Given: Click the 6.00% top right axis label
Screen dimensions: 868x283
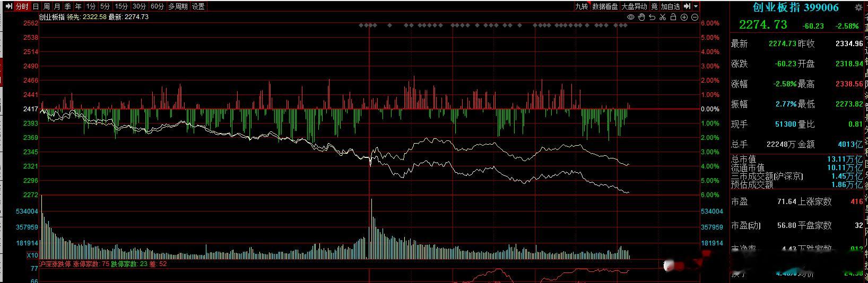Looking at the screenshot, I should point(710,23).
